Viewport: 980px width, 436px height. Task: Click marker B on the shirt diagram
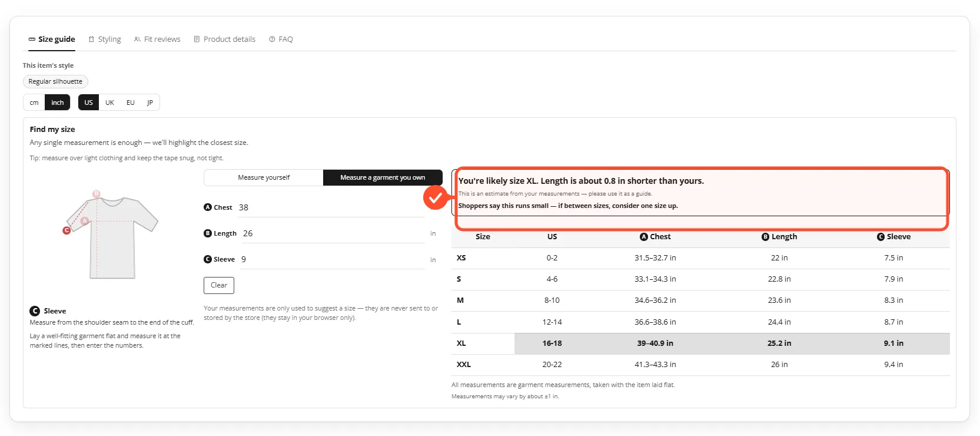pyautogui.click(x=97, y=194)
